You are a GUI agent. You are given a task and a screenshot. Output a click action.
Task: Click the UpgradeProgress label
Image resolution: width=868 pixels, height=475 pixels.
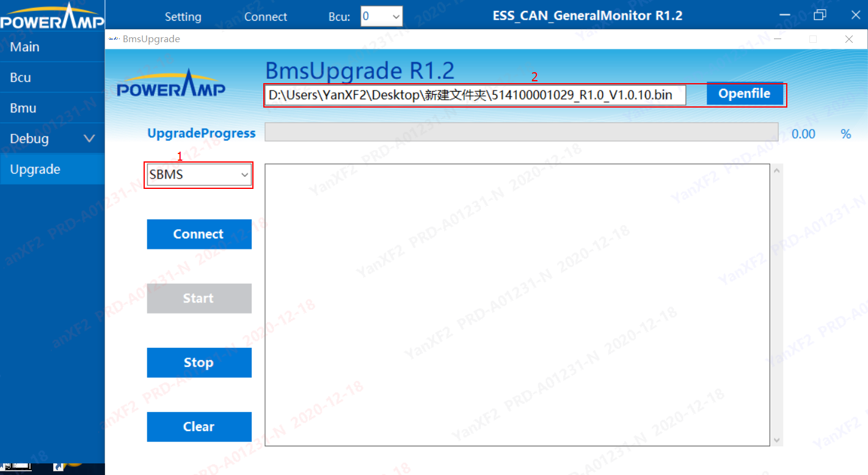click(202, 133)
